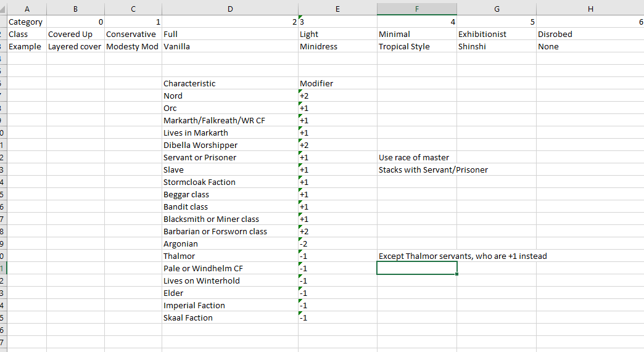
Task: Select the 'Modifier' header cell
Action: (337, 83)
